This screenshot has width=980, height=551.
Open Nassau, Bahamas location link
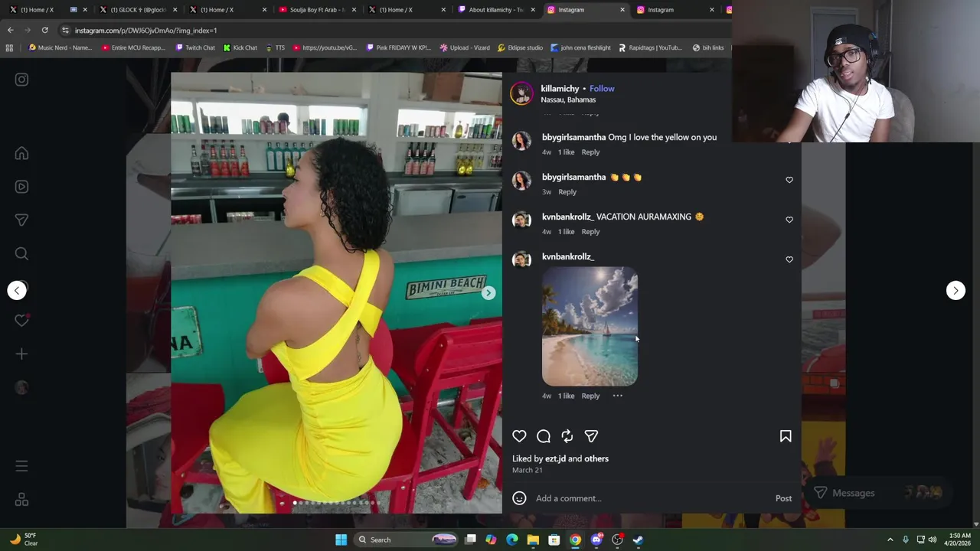pyautogui.click(x=568, y=99)
